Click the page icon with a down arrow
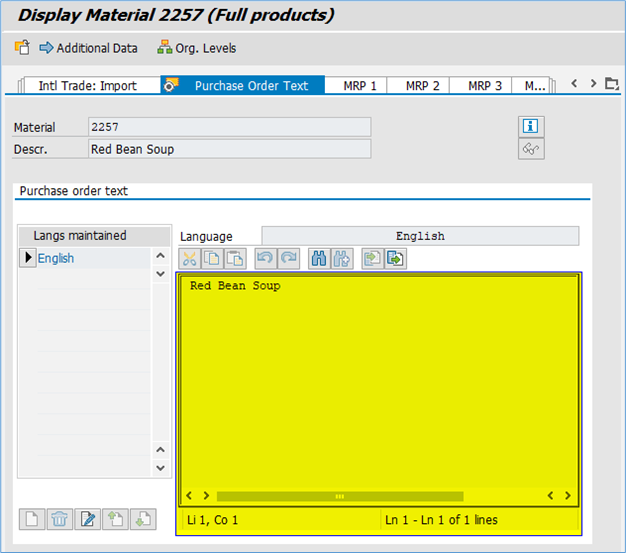Screen dimensions: 626x553 click(x=143, y=519)
